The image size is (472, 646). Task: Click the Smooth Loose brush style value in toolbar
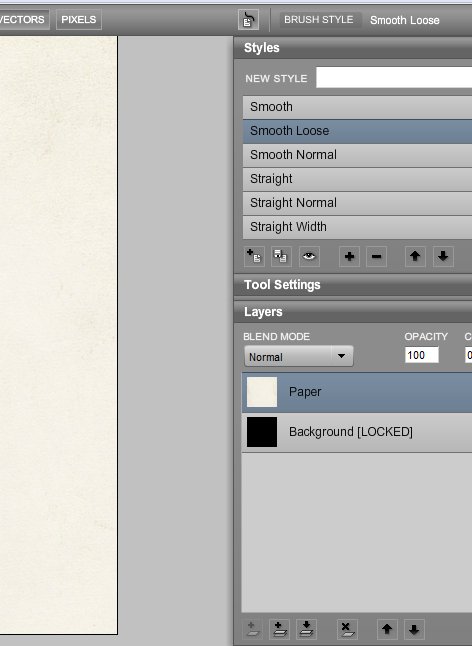404,20
